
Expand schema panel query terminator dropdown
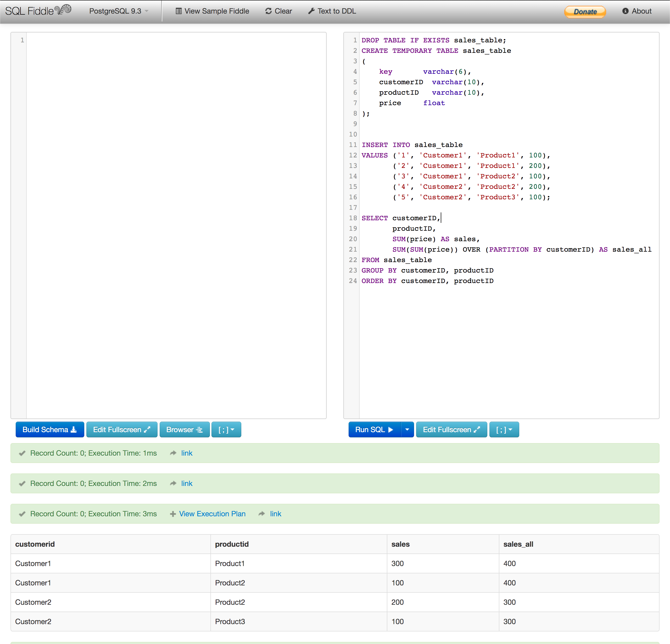226,430
